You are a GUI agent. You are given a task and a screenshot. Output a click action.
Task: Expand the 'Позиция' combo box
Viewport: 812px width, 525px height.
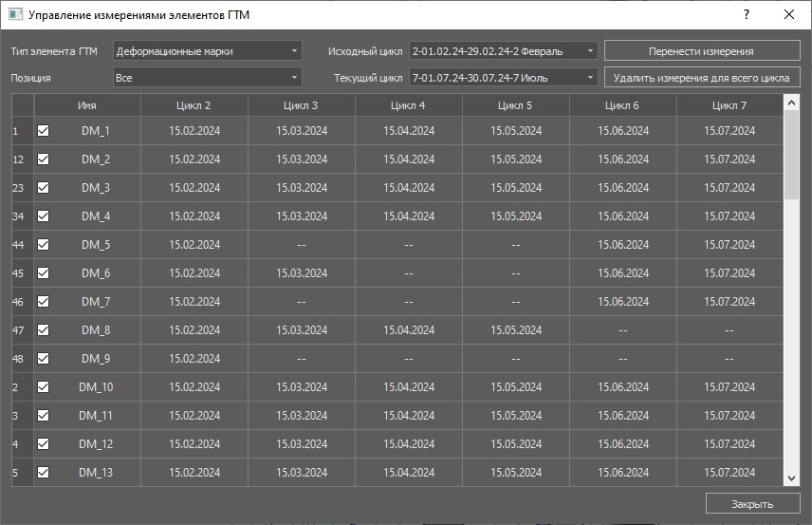(207, 78)
